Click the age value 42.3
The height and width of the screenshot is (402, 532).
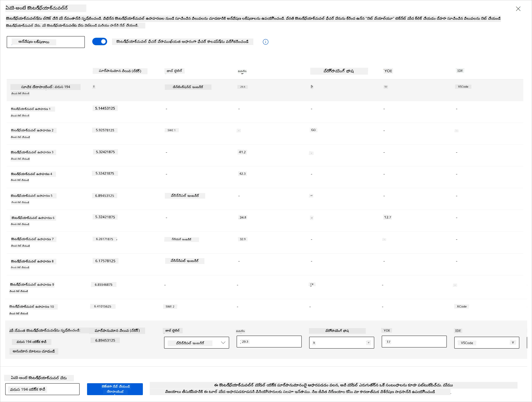(242, 174)
